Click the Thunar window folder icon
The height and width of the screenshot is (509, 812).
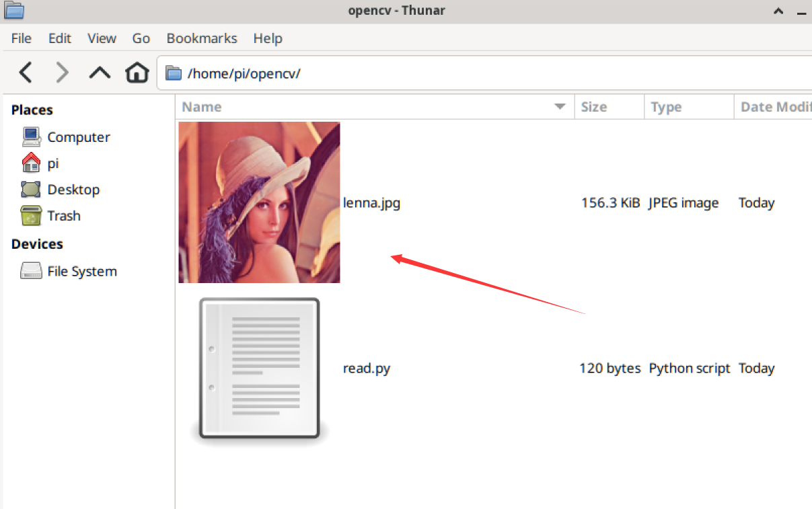point(14,10)
